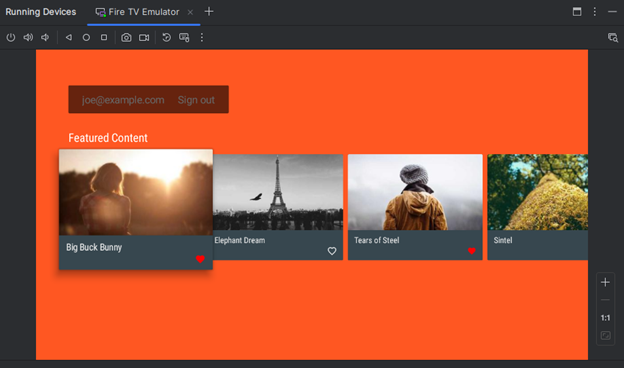Favorite Elephant Dream with outline heart

332,251
